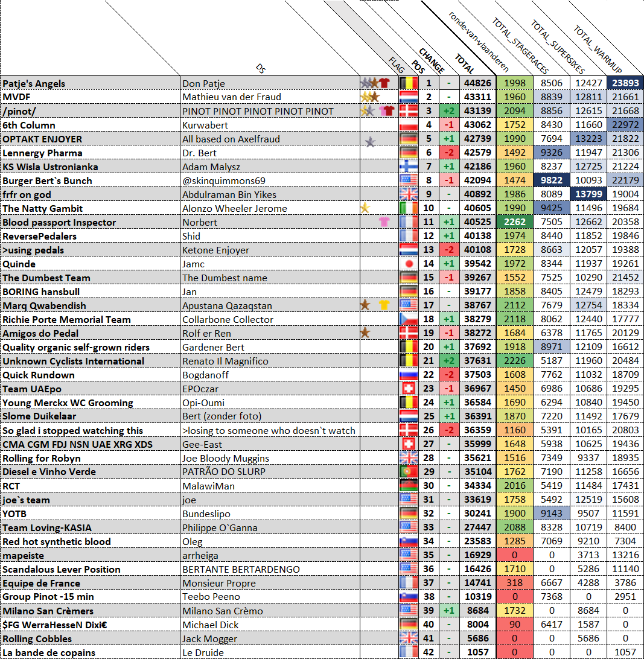Select the TOTAL_SUPERSIXES column header

pos(558,46)
